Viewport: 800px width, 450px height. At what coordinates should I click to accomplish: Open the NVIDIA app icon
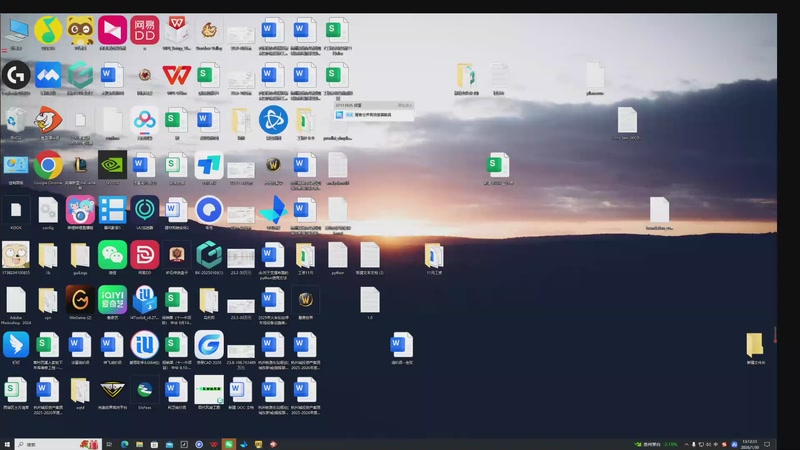[x=112, y=167]
